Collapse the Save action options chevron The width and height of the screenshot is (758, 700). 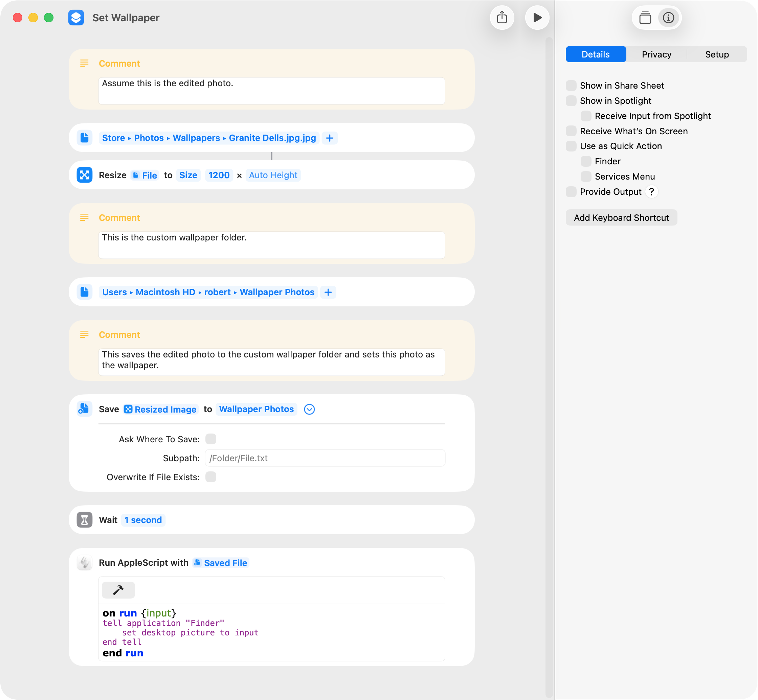coord(309,409)
